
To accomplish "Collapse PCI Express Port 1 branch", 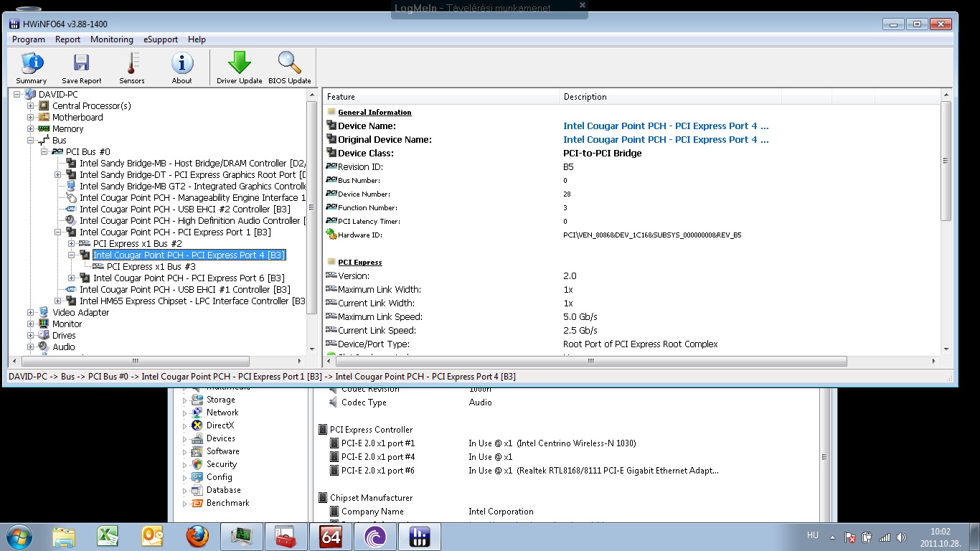I will (x=58, y=232).
